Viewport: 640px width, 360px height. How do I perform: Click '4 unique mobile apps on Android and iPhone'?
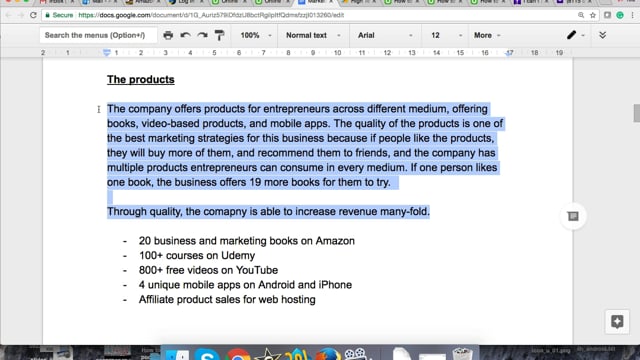click(245, 285)
